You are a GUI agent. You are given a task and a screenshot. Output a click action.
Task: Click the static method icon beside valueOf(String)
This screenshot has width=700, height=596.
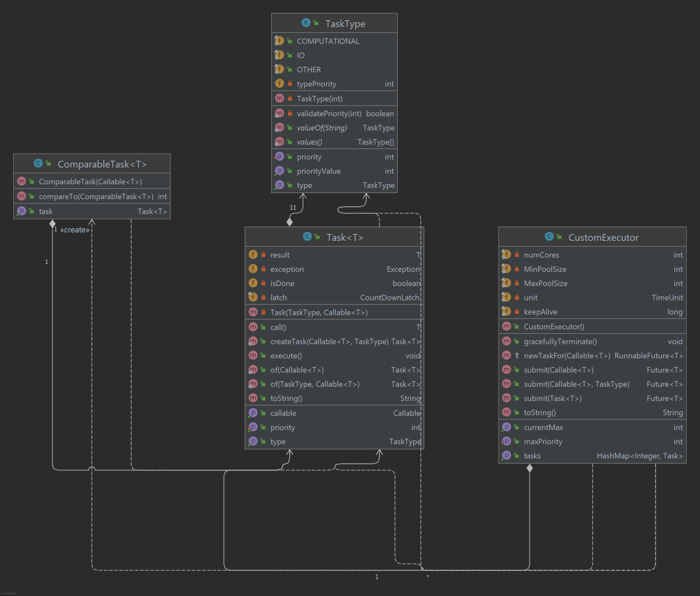(279, 128)
